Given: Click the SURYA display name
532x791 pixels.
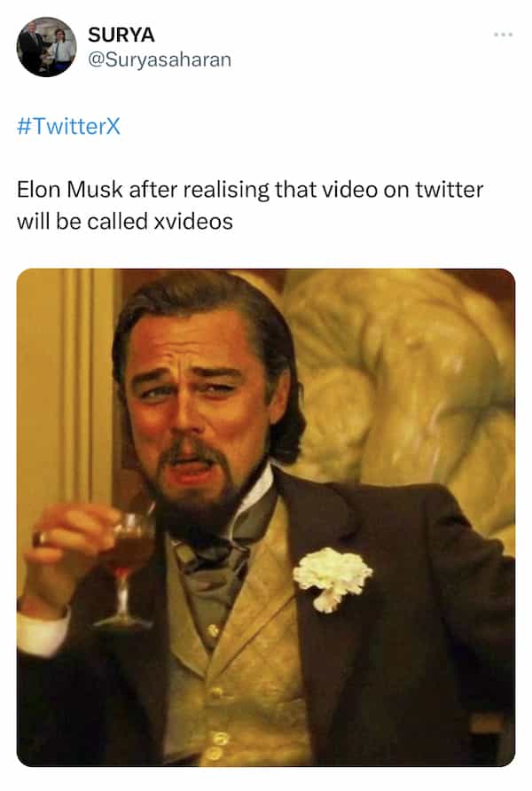Looking at the screenshot, I should click(121, 35).
